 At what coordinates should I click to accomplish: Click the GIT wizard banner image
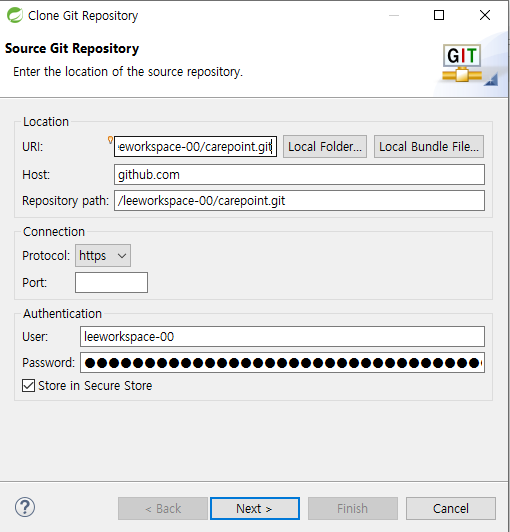[467, 64]
